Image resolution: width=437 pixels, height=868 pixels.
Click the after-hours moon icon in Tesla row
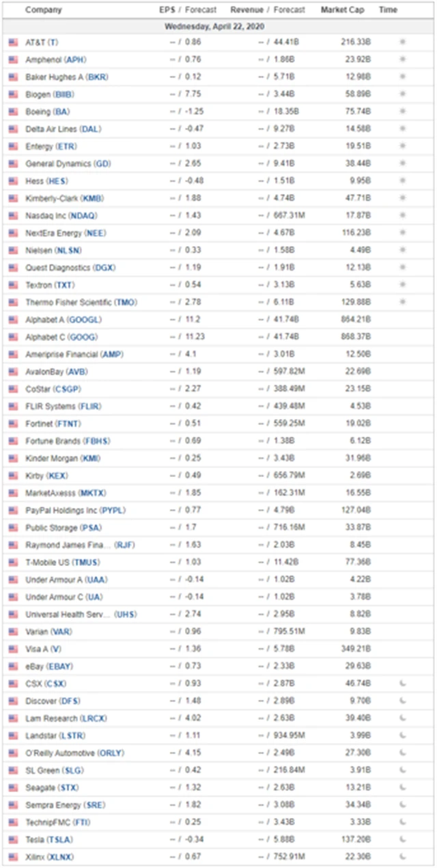point(403,839)
